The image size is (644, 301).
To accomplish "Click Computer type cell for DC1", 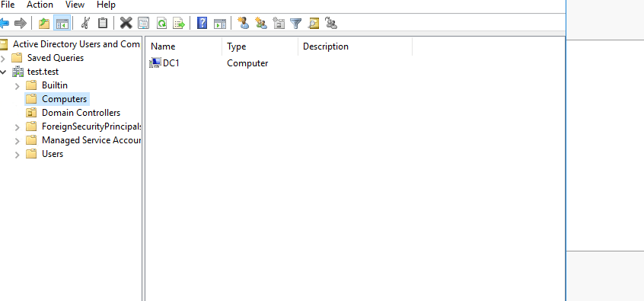I will coord(247,63).
